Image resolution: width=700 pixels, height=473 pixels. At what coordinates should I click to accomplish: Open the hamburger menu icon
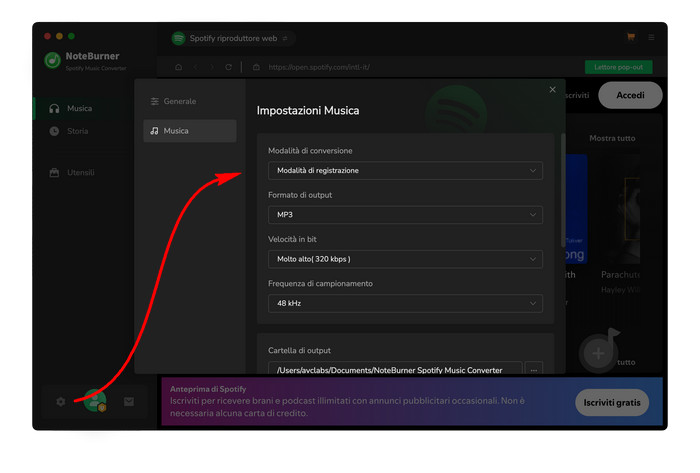[651, 37]
